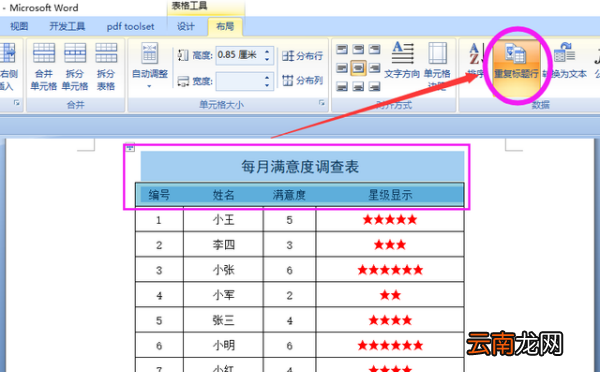600x372 pixels.
Task: Click the Insert Right (右侧插入) icon
Action: pyautogui.click(x=8, y=53)
